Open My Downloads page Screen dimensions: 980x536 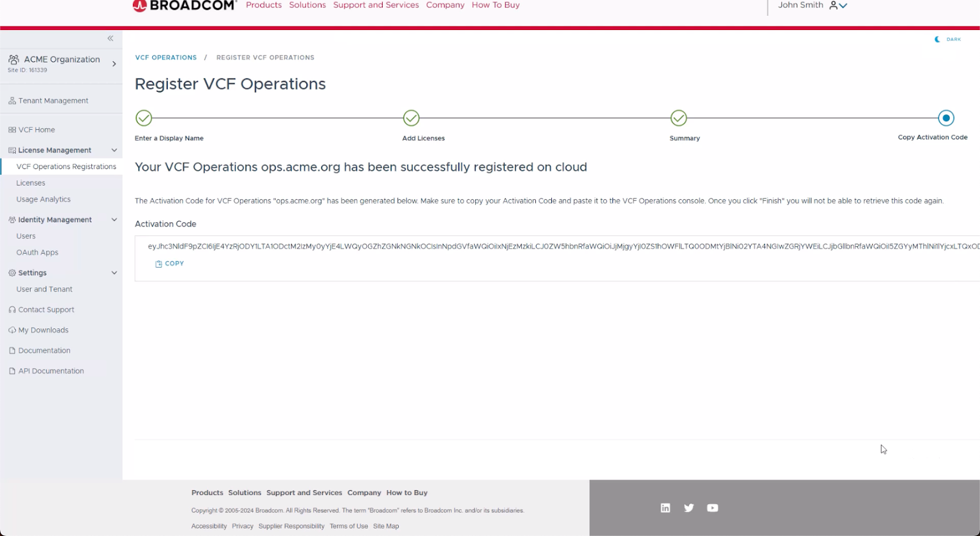(x=43, y=330)
